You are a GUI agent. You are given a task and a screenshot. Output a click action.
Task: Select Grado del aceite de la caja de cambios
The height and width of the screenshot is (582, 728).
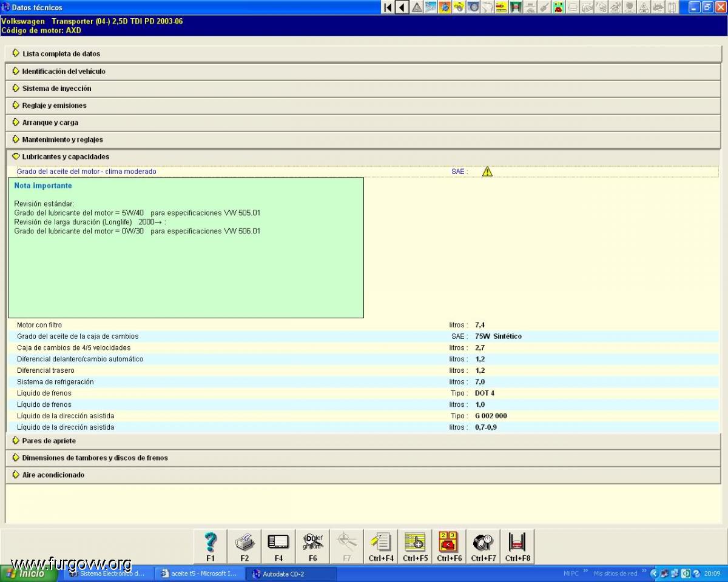pos(363,336)
